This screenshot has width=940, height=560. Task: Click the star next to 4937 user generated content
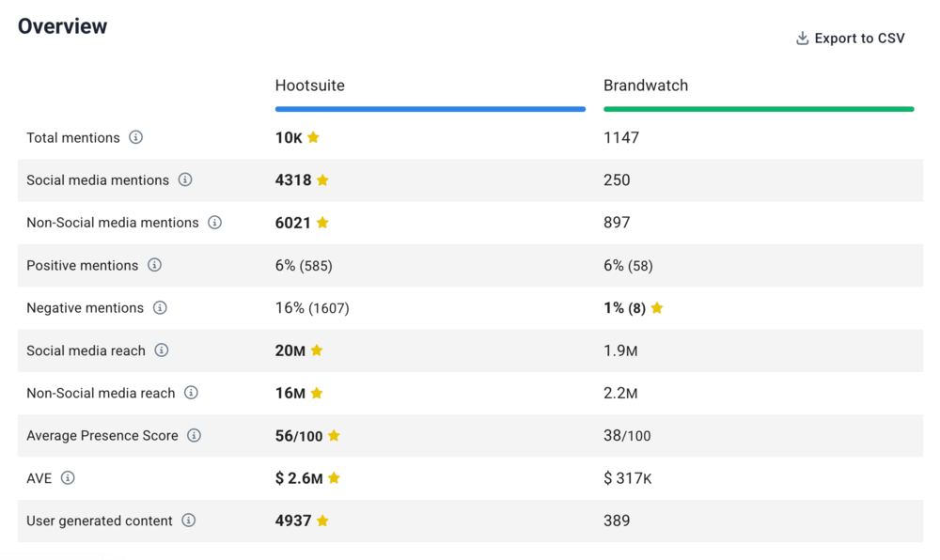pos(322,521)
